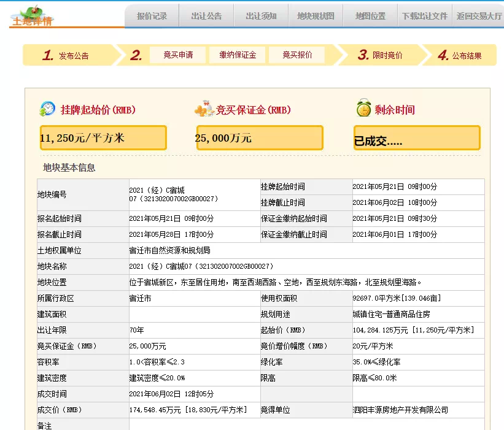Click the clock icon beside 挂牌起始价
The height and width of the screenshot is (430, 504).
(47, 109)
